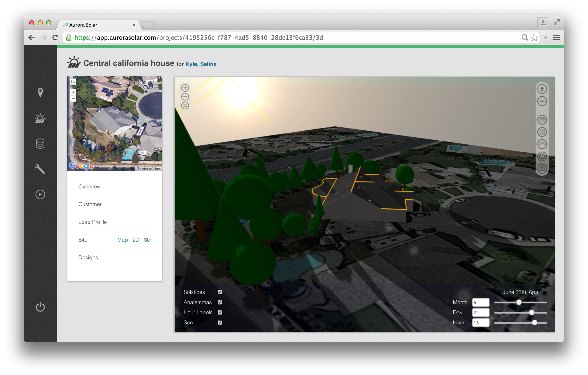The image size is (588, 375).
Task: Click the equals reset-zoom icon in 3D view
Action: [x=185, y=106]
